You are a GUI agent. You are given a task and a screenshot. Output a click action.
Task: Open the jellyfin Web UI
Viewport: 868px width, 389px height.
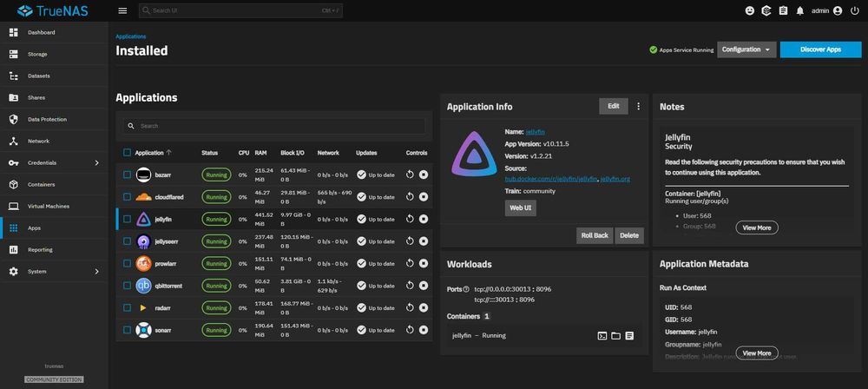[x=520, y=208]
